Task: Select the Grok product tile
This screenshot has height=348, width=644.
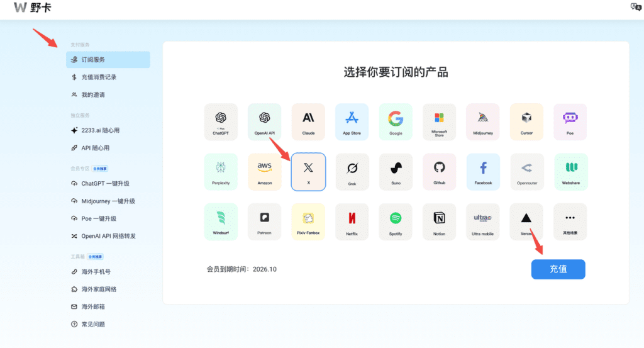Action: pyautogui.click(x=352, y=172)
